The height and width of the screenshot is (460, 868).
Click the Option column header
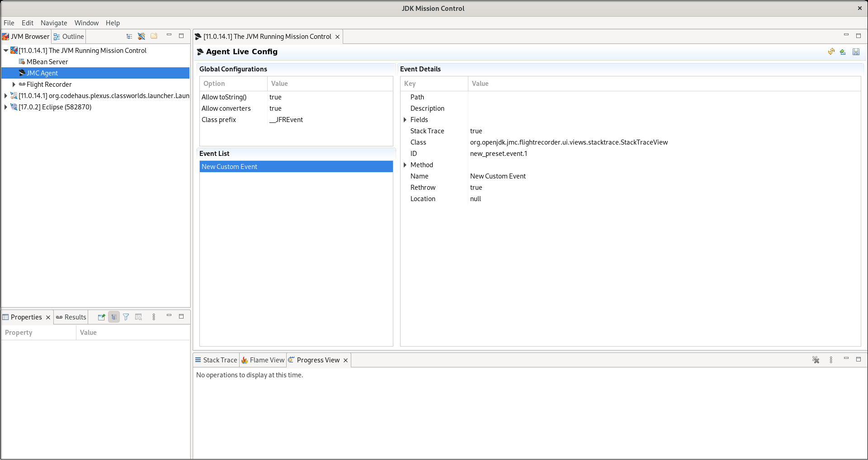tap(233, 84)
